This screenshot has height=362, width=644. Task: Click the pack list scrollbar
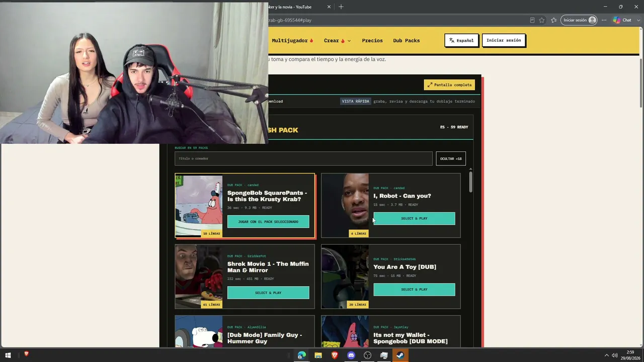pyautogui.click(x=471, y=182)
